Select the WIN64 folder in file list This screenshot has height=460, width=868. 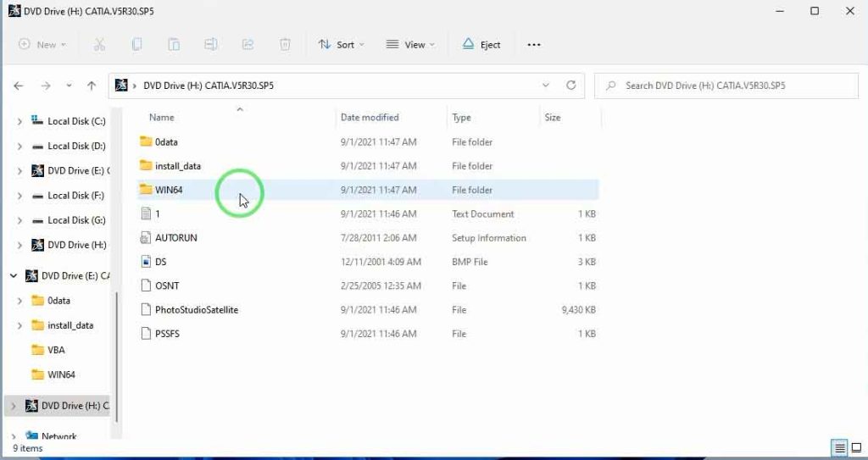(x=169, y=191)
